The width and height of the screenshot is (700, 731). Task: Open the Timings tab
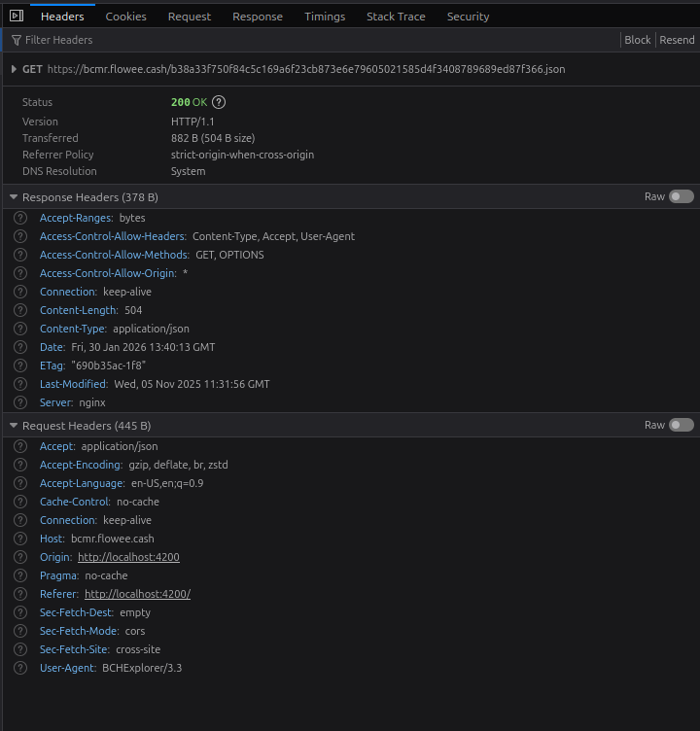324,17
